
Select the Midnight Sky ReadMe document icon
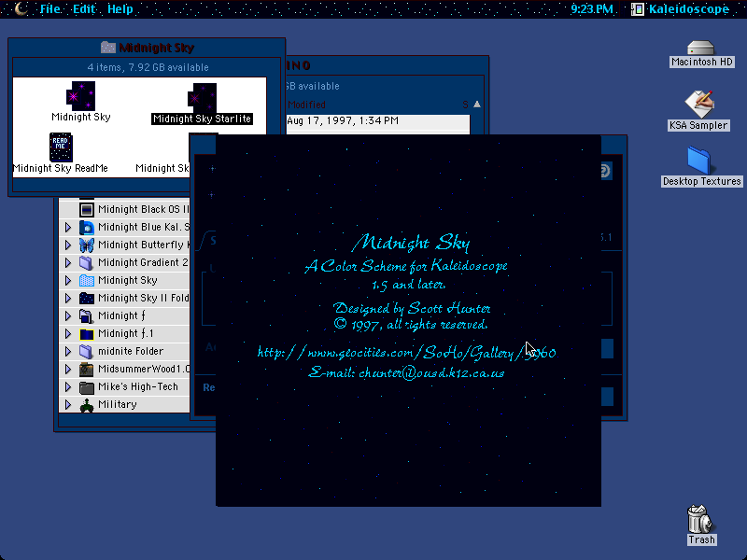pyautogui.click(x=61, y=147)
